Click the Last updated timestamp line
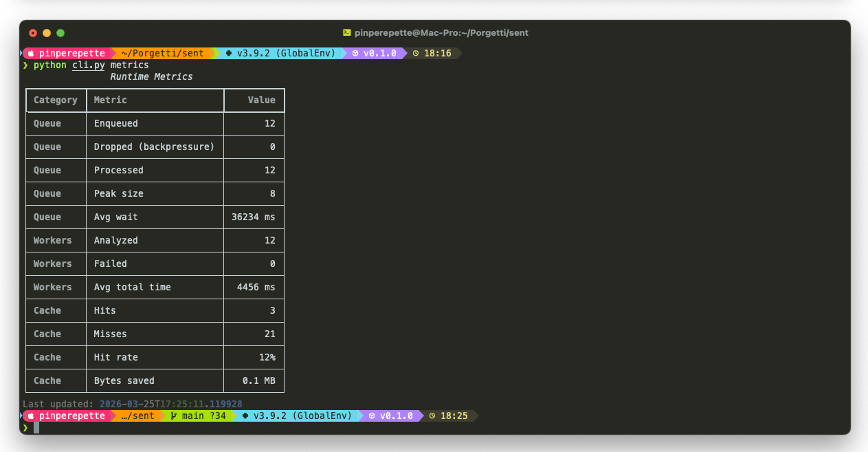 click(x=133, y=404)
